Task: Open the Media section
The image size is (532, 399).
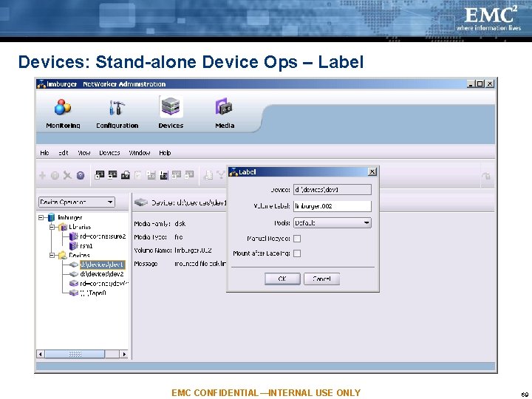Action: click(225, 114)
